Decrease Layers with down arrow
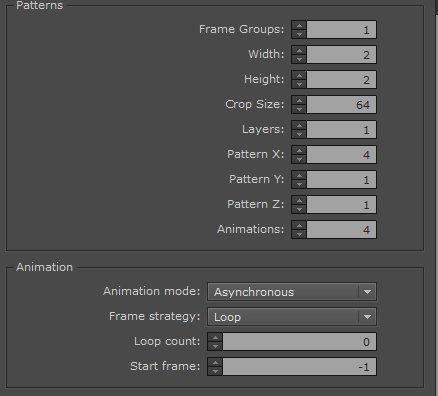 (299, 134)
